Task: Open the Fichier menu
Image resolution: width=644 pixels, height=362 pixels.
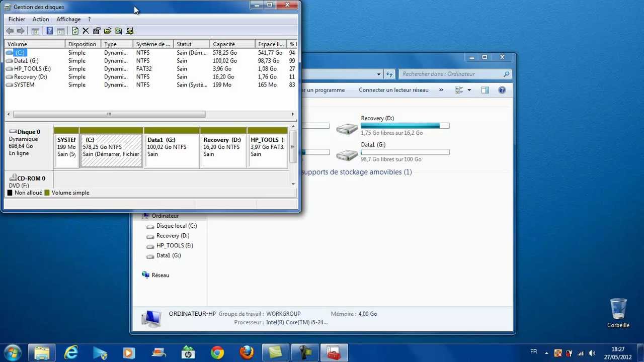Action: pos(17,19)
